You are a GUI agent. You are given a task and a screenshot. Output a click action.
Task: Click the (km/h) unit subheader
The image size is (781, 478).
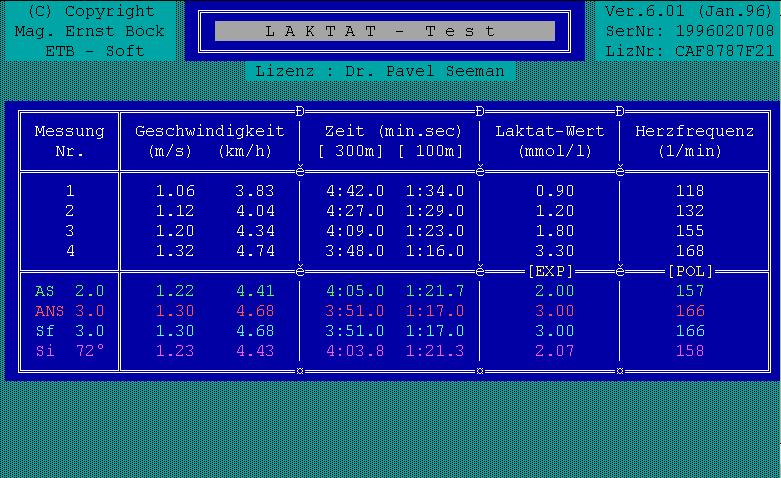pos(245,151)
